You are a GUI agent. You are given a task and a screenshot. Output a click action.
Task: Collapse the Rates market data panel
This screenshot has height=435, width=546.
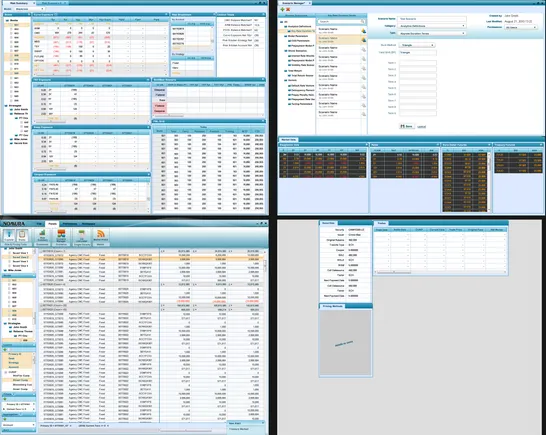coord(438,145)
